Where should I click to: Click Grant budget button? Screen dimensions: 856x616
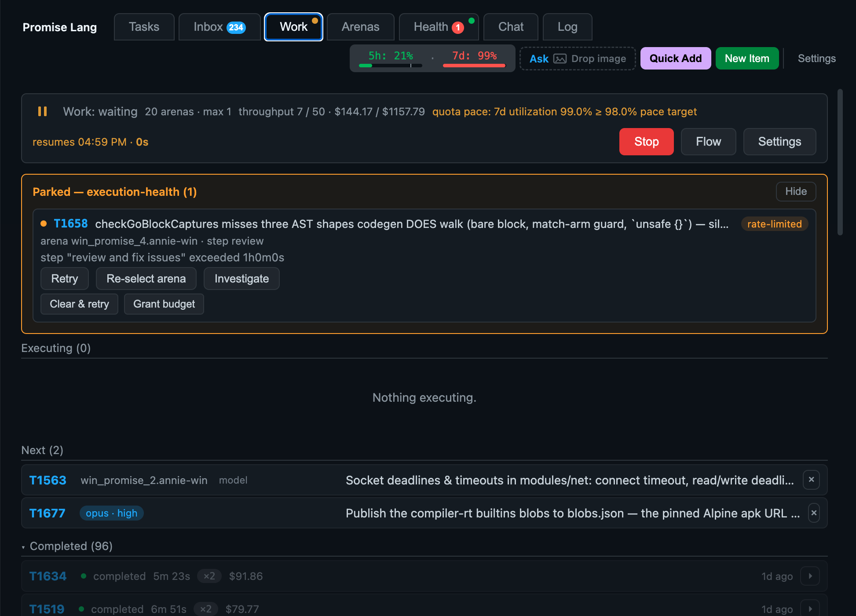(x=164, y=304)
